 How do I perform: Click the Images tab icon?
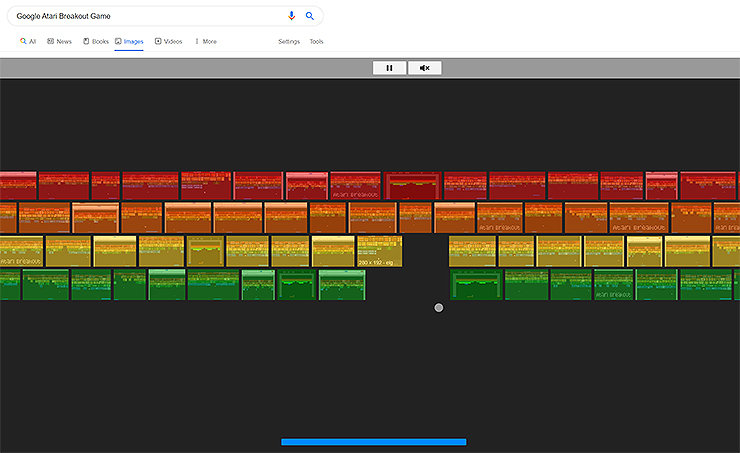pyautogui.click(x=118, y=42)
